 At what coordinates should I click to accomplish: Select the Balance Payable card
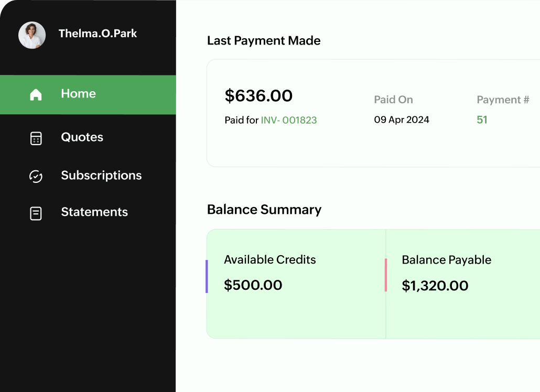pyautogui.click(x=461, y=283)
